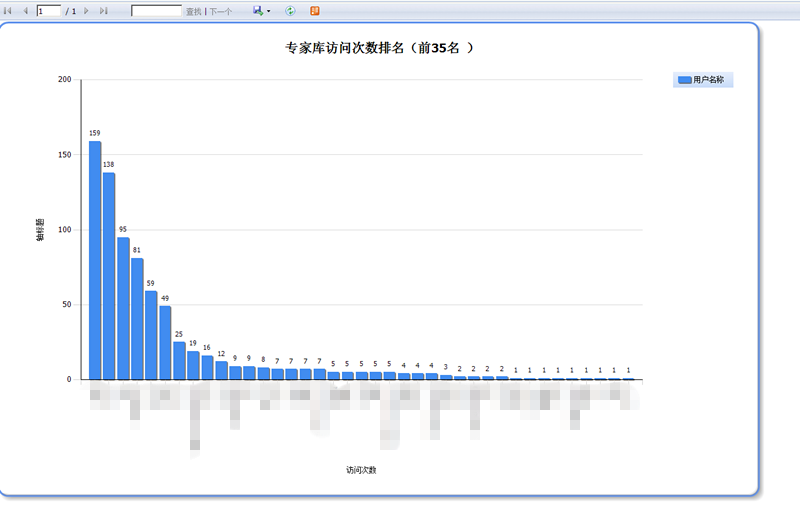Click the data label 8
The width and height of the screenshot is (800, 520).
pyautogui.click(x=263, y=360)
